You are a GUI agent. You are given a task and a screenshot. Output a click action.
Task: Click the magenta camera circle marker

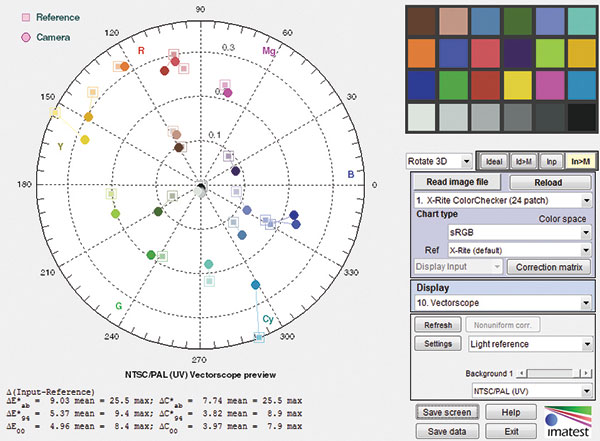coord(228,93)
